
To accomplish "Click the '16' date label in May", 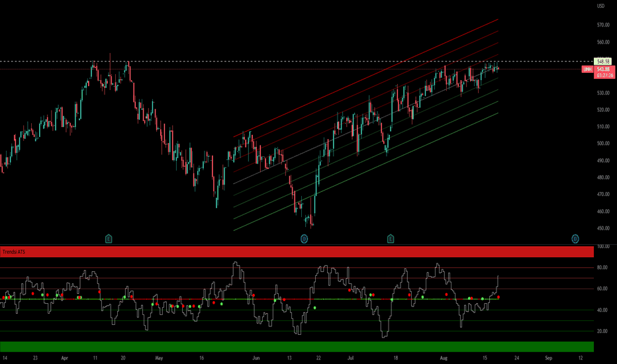I will tap(201, 358).
